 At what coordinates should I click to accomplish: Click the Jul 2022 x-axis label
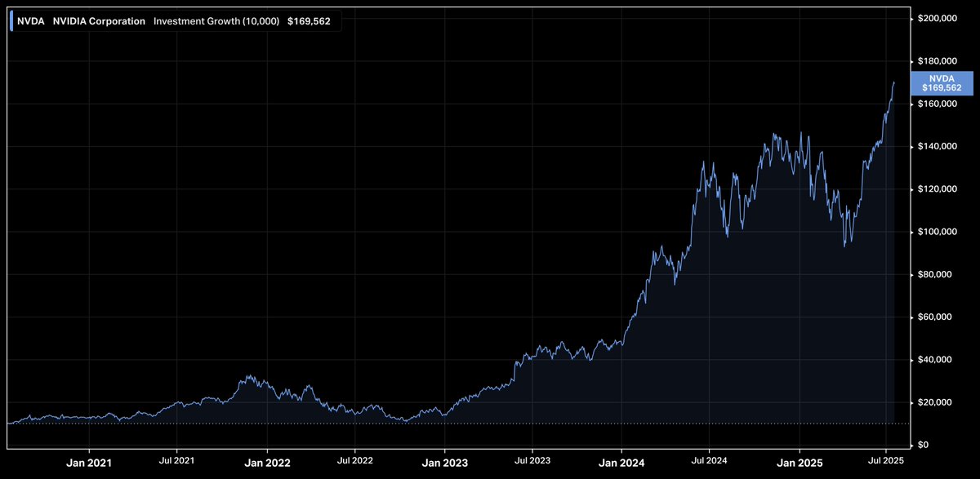point(354,461)
